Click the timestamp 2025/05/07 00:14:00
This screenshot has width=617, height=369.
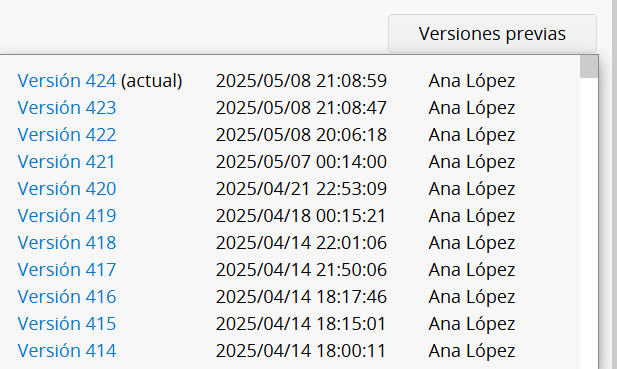click(x=301, y=162)
